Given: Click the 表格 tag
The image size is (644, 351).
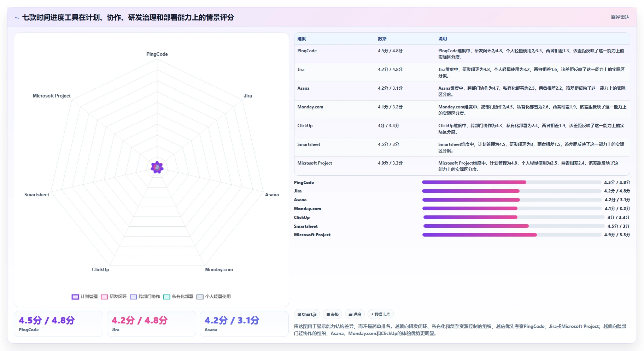Looking at the screenshot, I should coord(333,314).
